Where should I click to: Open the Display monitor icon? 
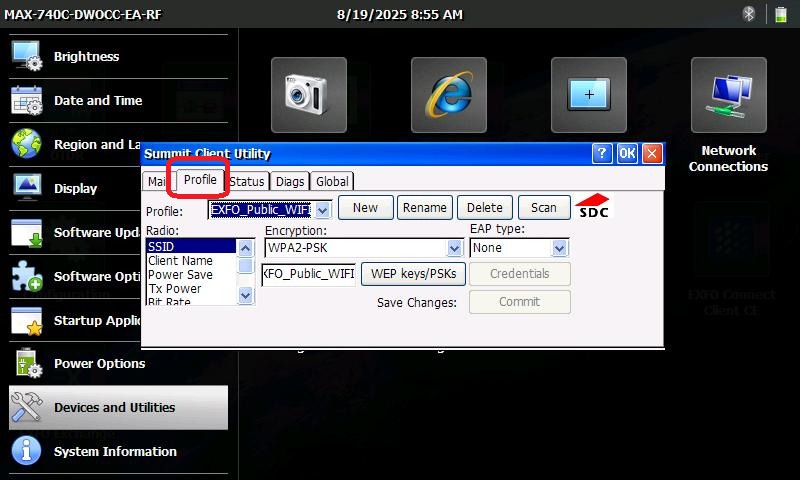27,188
